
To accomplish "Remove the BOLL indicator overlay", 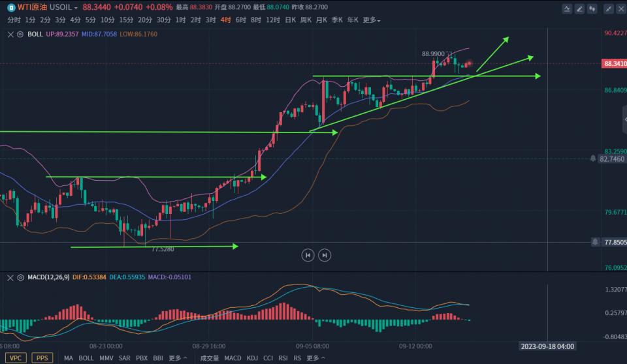I will [10, 35].
